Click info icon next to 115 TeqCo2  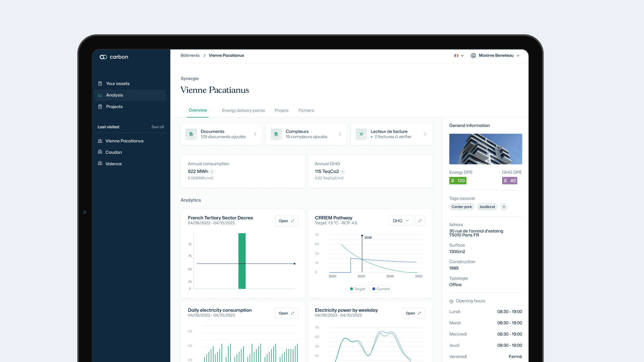pos(343,172)
